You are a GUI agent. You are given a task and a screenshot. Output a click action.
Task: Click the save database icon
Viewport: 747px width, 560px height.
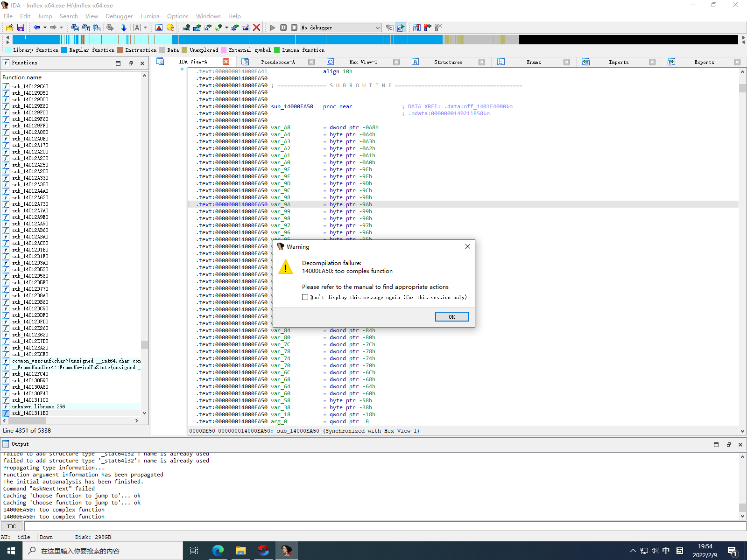coord(21,28)
